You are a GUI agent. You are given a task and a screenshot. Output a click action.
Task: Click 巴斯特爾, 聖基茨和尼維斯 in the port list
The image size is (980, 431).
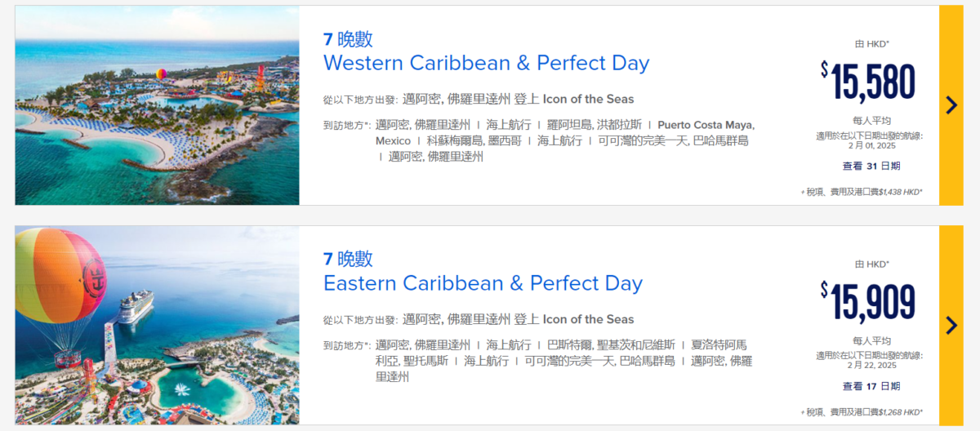[611, 344]
